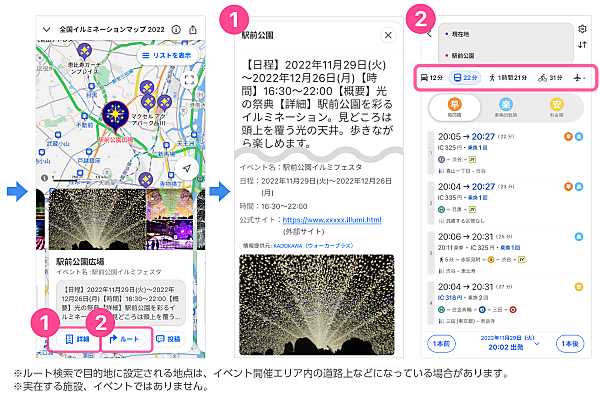Switch to bicycle tab 31分
Screen dimensions: 600x400
(550, 78)
